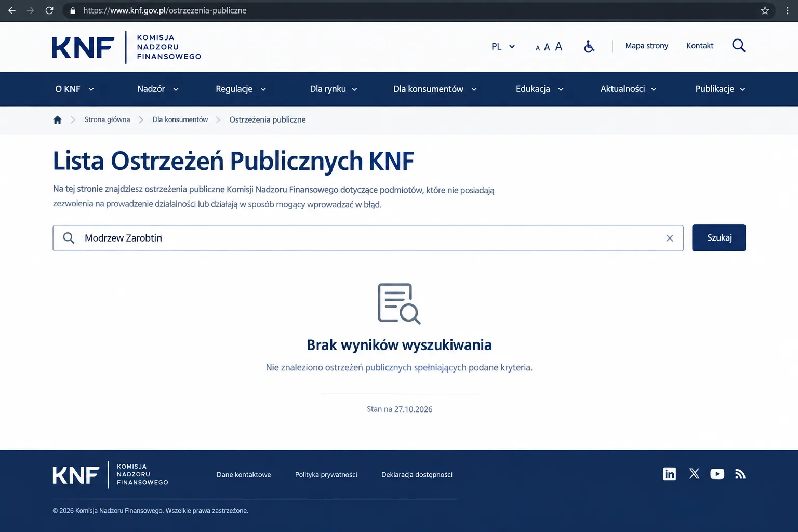Screen dimensions: 798x532
Task: Expand the Nadzór menu
Action: pos(158,89)
